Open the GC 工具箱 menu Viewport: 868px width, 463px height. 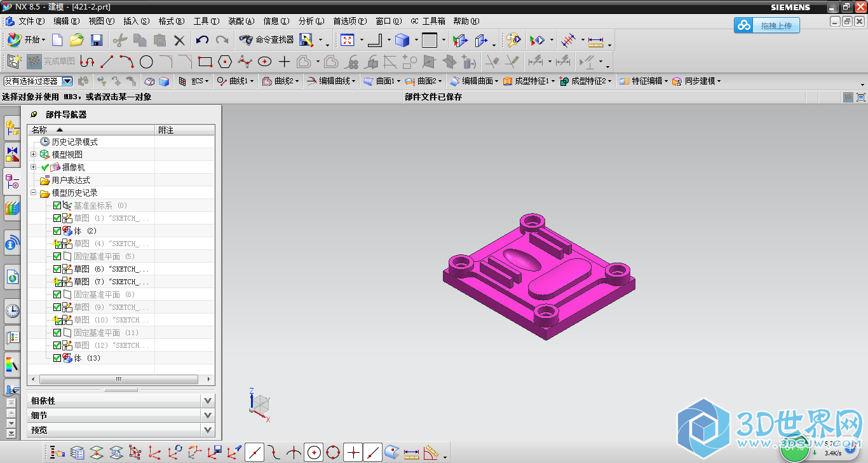428,21
